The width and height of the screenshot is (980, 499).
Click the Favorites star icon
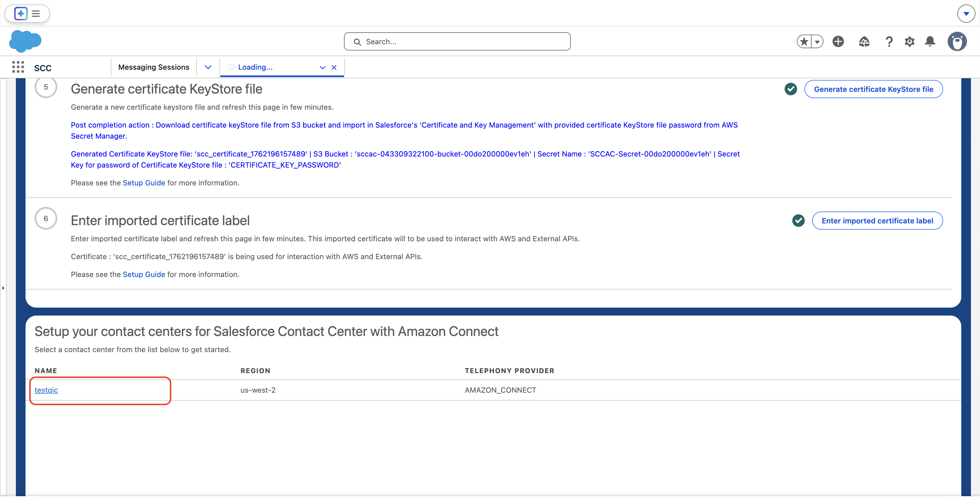pyautogui.click(x=804, y=41)
